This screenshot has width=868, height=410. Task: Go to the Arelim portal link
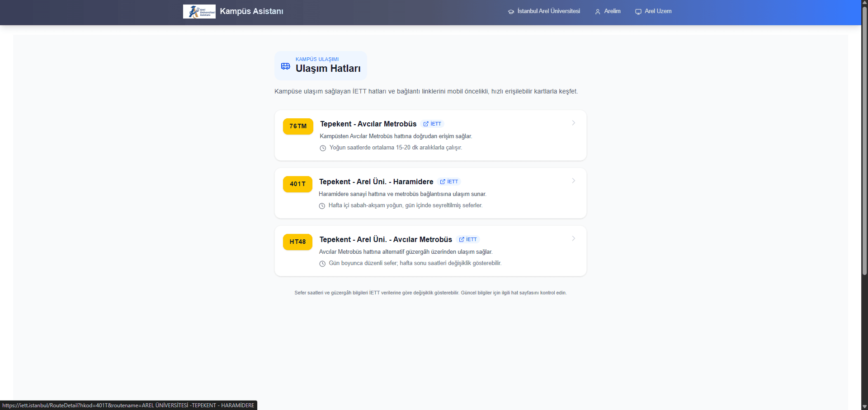click(x=612, y=11)
